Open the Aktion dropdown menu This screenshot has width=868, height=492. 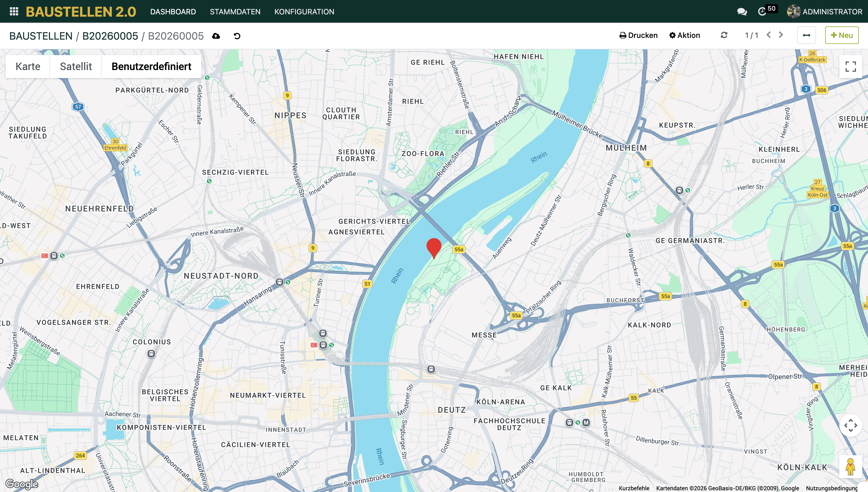(x=685, y=35)
